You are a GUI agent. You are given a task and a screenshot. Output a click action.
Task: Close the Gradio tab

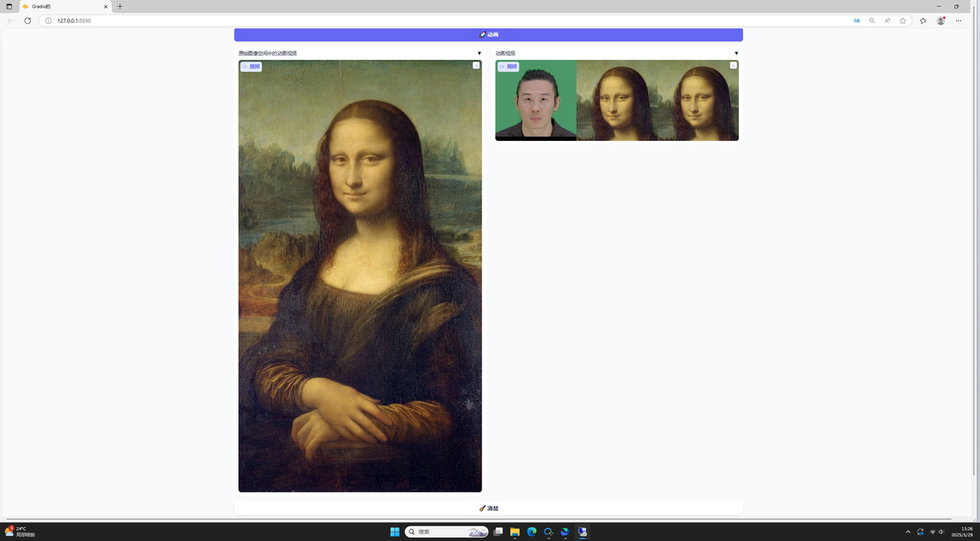pyautogui.click(x=106, y=6)
